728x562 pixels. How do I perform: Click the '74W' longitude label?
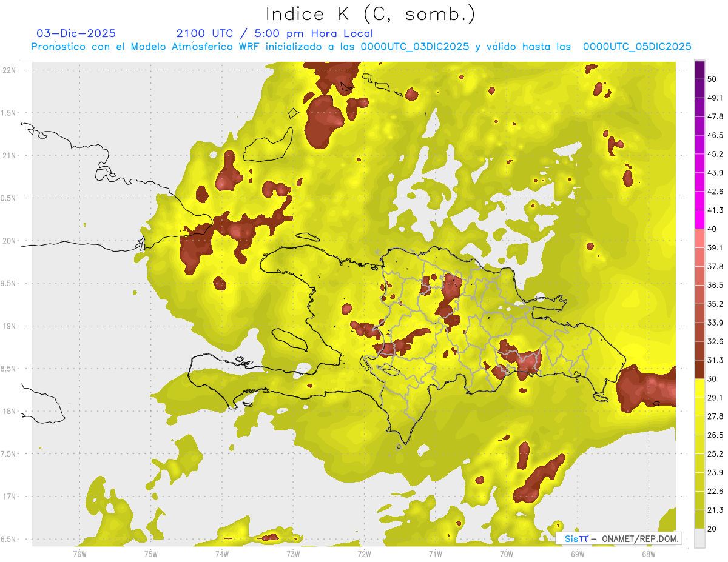click(222, 553)
